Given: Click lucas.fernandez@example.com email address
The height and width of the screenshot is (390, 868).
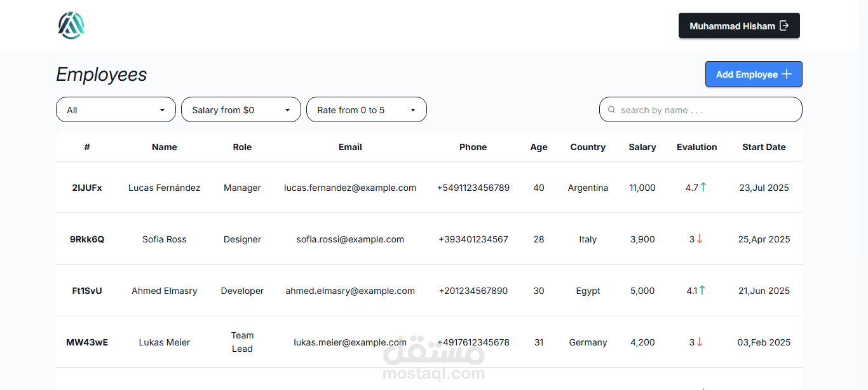Looking at the screenshot, I should [350, 188].
